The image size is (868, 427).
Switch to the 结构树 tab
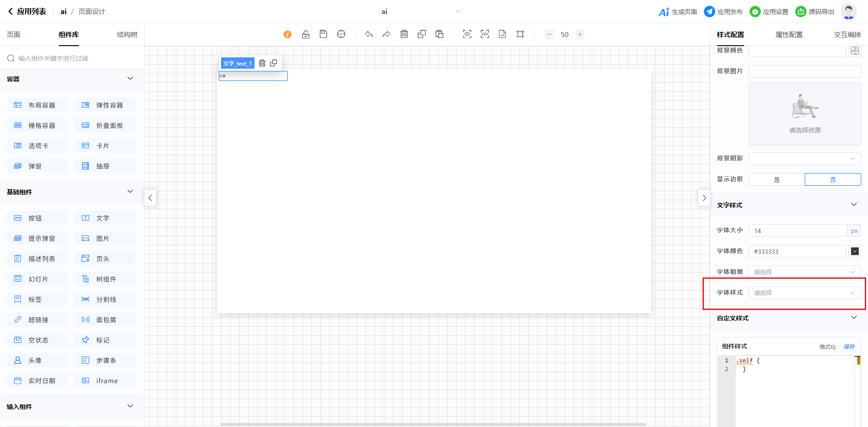coord(127,35)
